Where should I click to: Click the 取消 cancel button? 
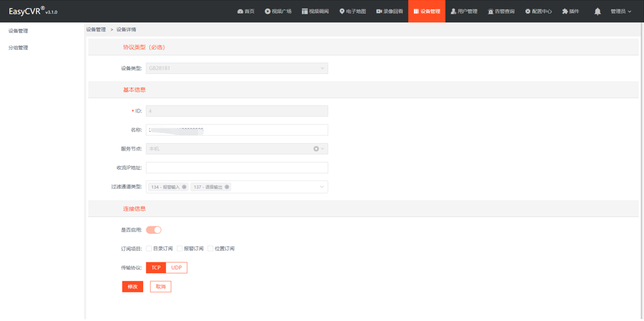click(x=161, y=287)
